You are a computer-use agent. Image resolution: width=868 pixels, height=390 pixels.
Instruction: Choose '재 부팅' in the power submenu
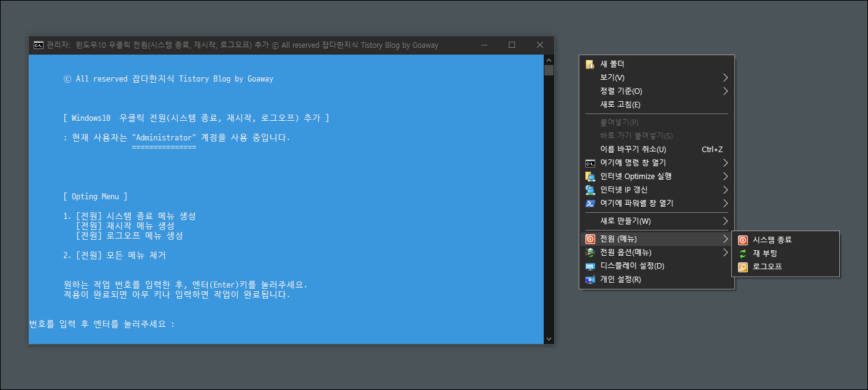785,253
